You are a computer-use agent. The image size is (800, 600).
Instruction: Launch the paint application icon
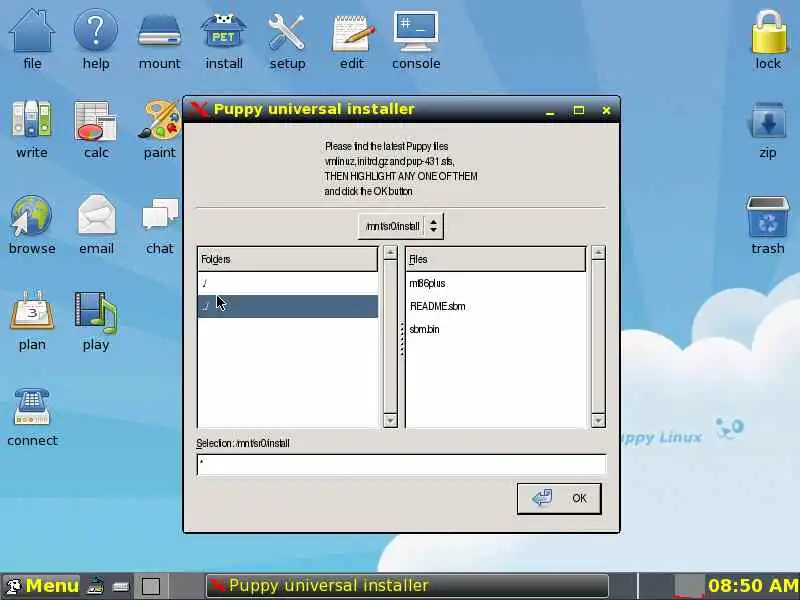click(x=160, y=130)
